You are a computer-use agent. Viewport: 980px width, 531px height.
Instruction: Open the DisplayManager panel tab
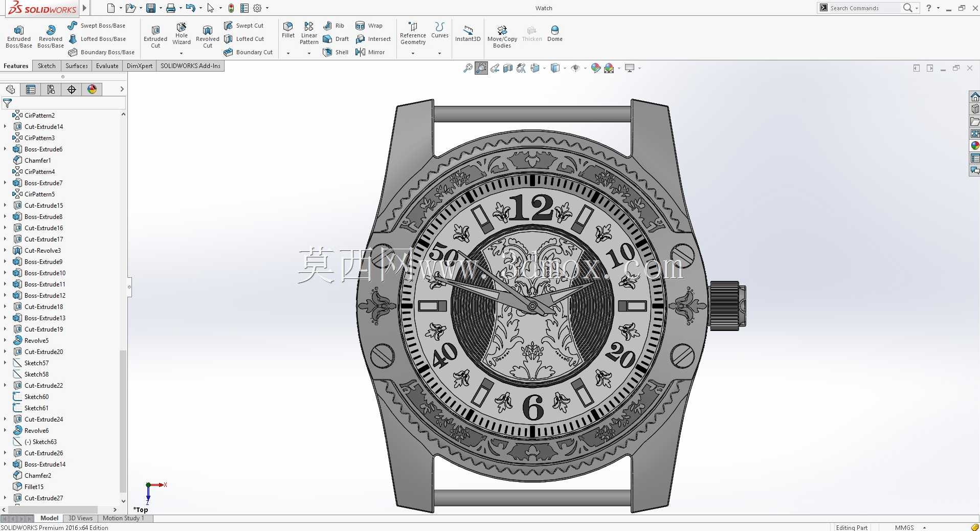click(x=92, y=90)
